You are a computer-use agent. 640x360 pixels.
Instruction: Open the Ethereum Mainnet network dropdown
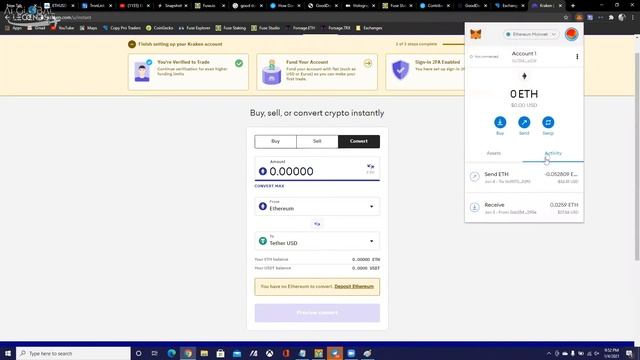[x=531, y=34]
